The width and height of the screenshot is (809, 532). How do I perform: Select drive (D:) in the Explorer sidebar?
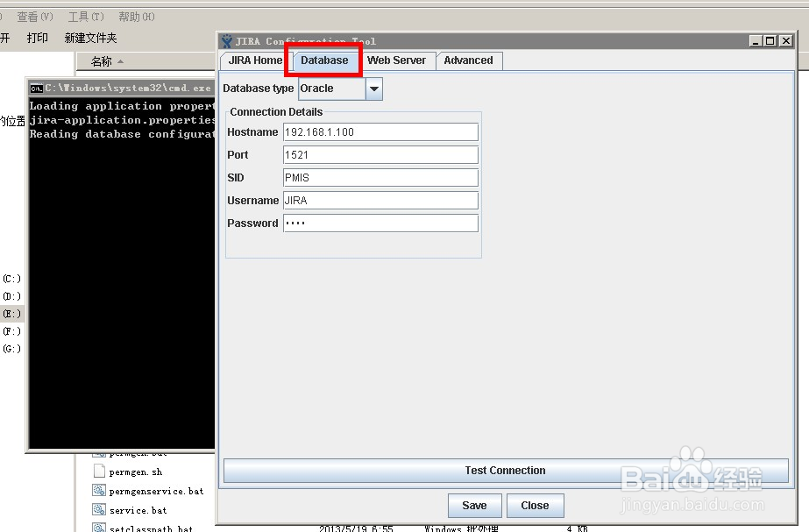pyautogui.click(x=12, y=296)
